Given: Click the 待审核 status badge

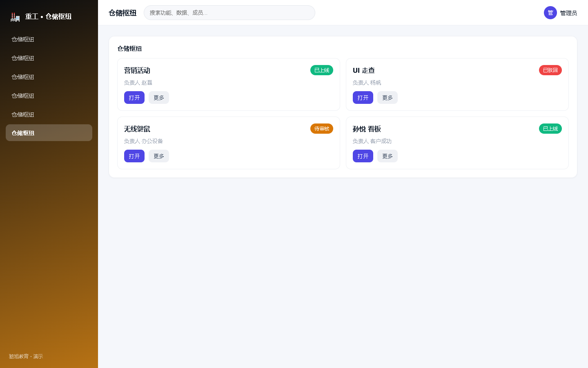Looking at the screenshot, I should pos(322,129).
